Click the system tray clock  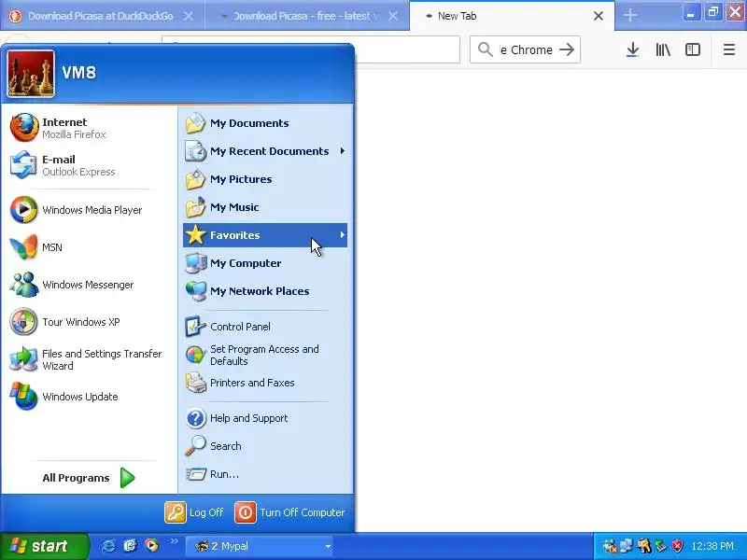(712, 546)
